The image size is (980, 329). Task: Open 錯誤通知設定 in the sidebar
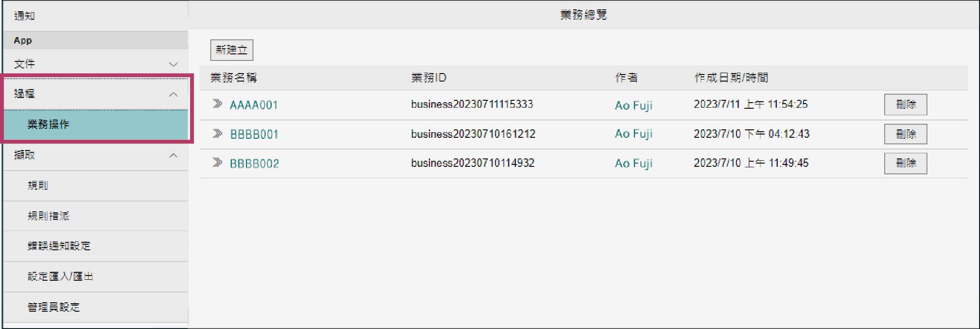click(96, 246)
